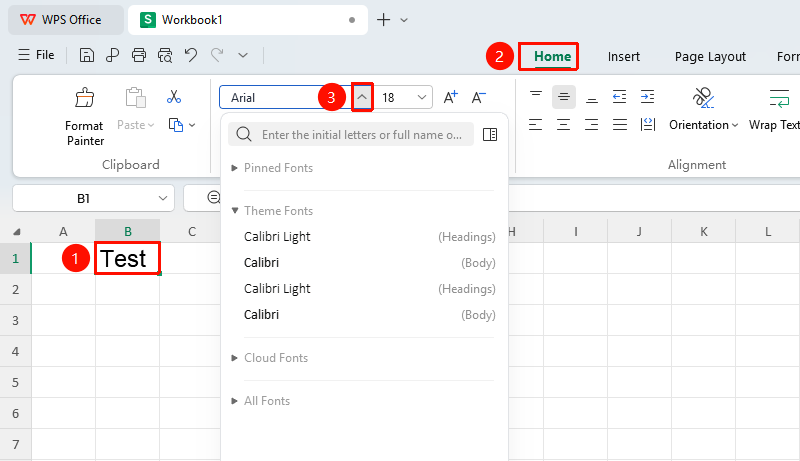Select row 1 header
Image resolution: width=800 pixels, height=461 pixels.
point(15,259)
